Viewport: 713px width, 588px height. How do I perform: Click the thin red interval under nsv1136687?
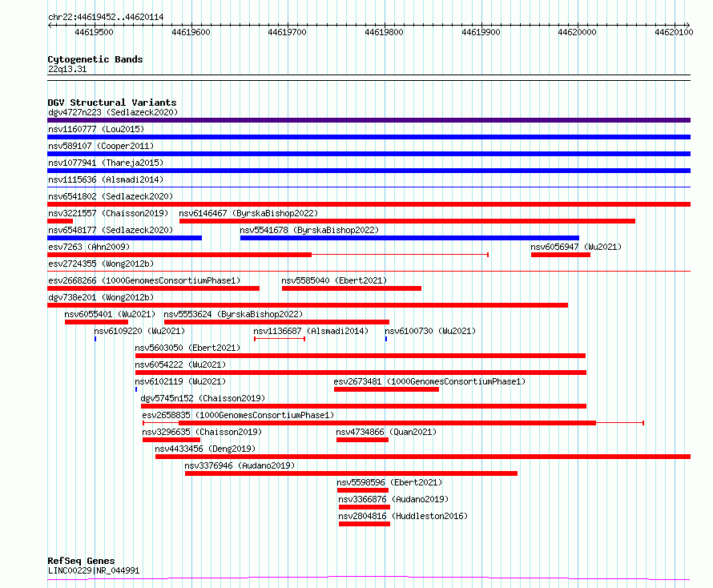tap(280, 339)
